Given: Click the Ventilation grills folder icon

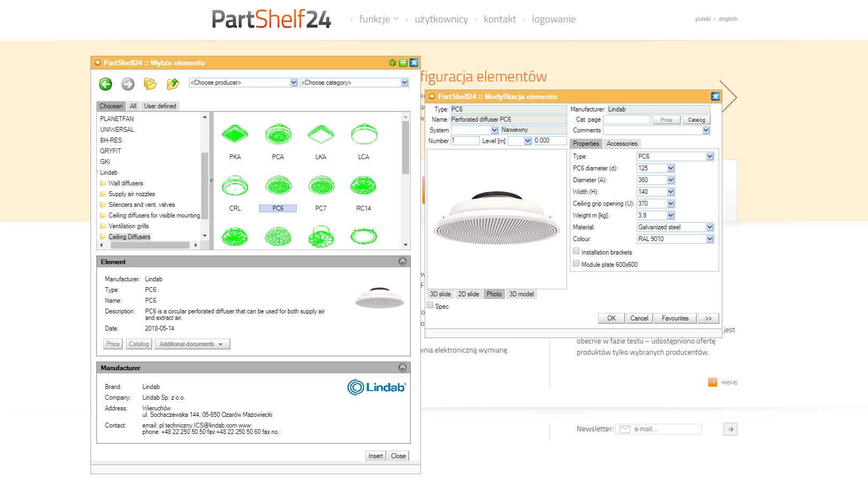Looking at the screenshot, I should click(x=103, y=226).
